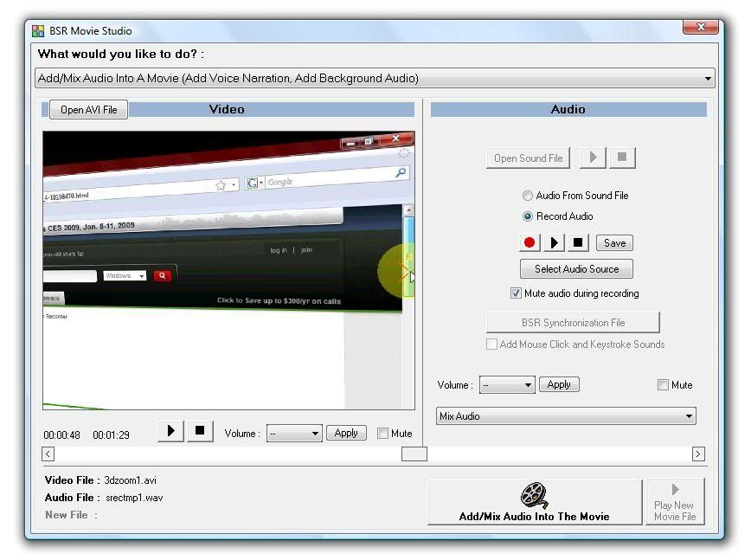The image size is (751, 560).
Task: Click the srectmp1.wav audio file name
Action: tap(135, 498)
